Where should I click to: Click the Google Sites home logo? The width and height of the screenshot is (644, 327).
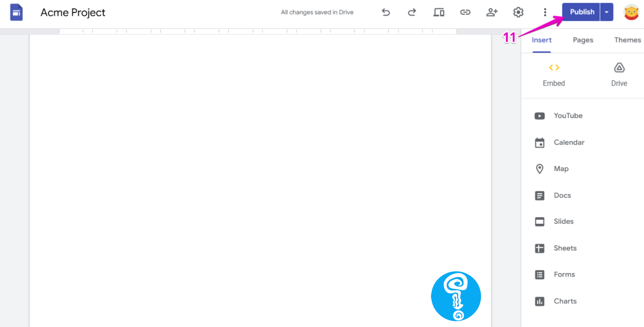(x=16, y=12)
